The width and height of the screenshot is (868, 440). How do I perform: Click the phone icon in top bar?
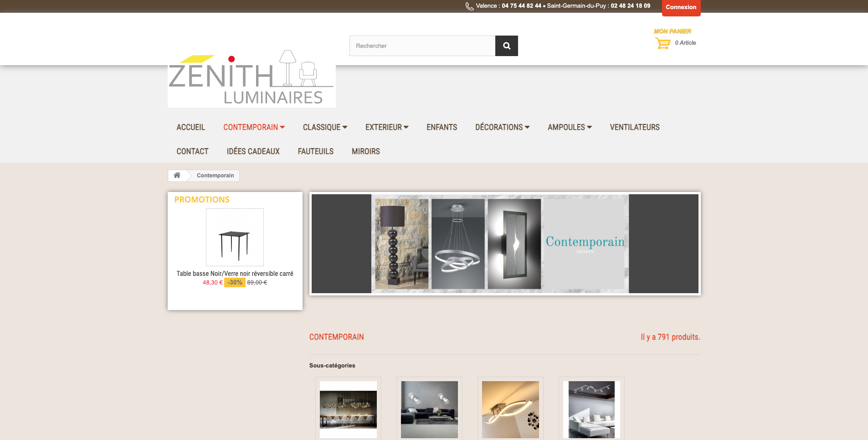(x=469, y=6)
